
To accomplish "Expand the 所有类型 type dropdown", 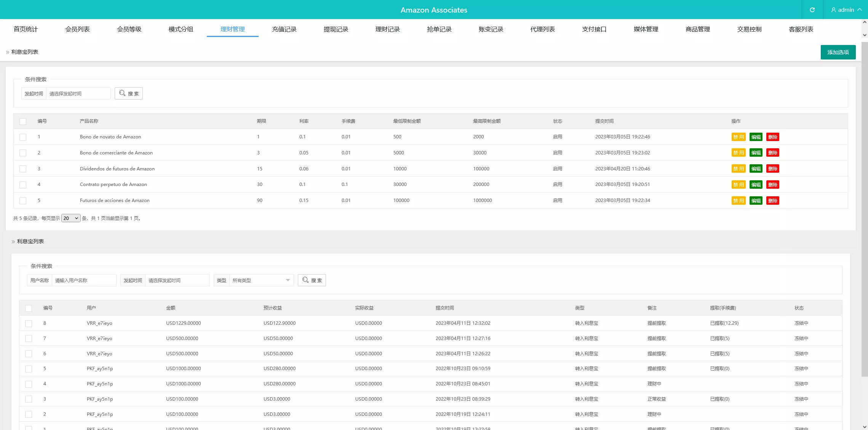I will (261, 280).
